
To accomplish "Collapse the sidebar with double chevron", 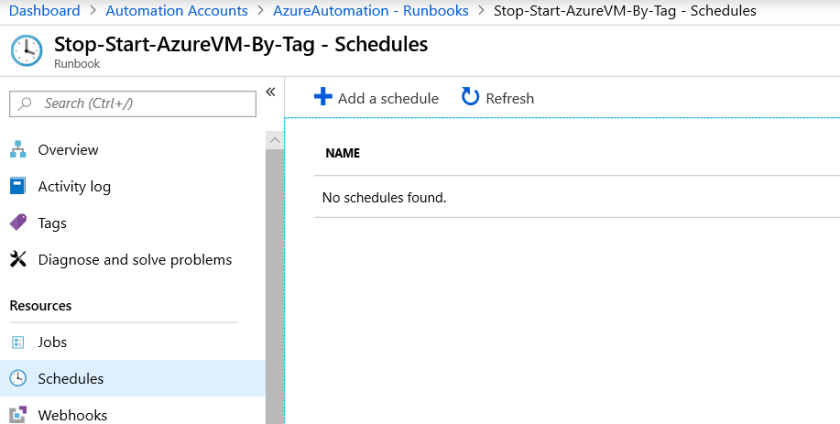I will click(271, 92).
